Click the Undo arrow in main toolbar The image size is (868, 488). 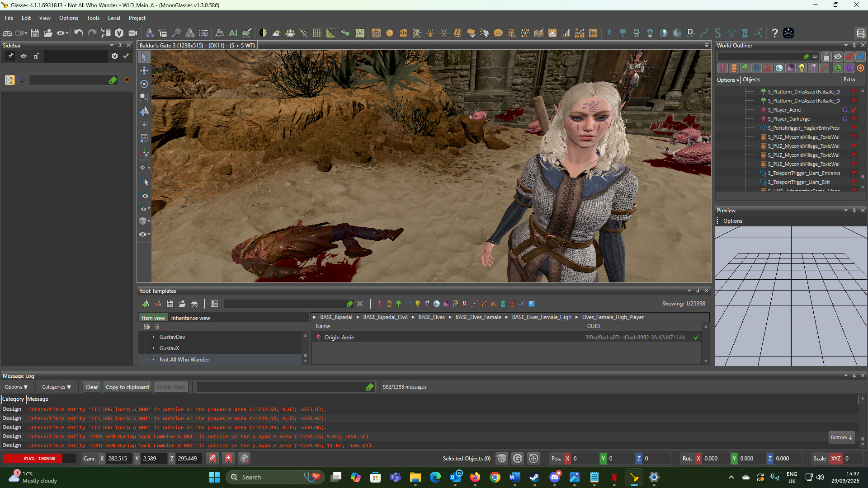(x=79, y=33)
